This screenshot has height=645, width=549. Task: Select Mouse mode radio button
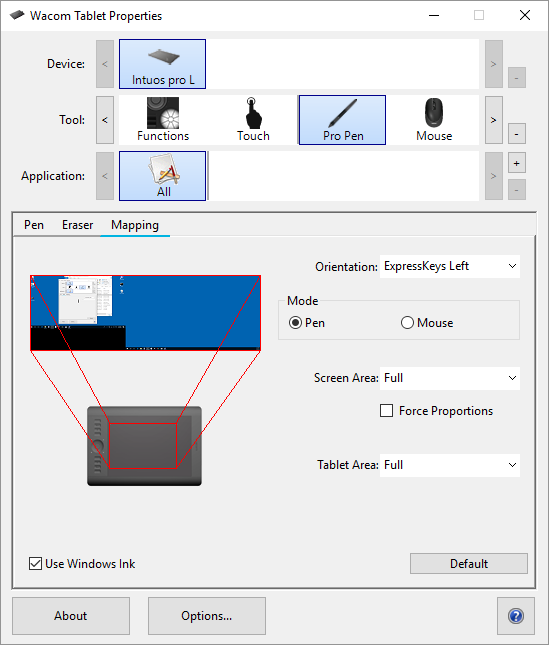(x=407, y=323)
